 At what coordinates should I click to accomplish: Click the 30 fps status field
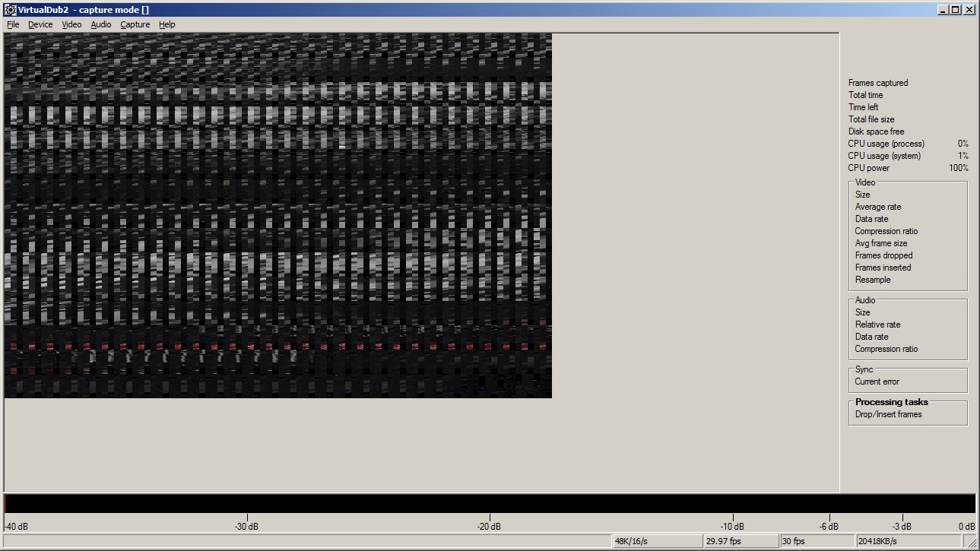[817, 541]
